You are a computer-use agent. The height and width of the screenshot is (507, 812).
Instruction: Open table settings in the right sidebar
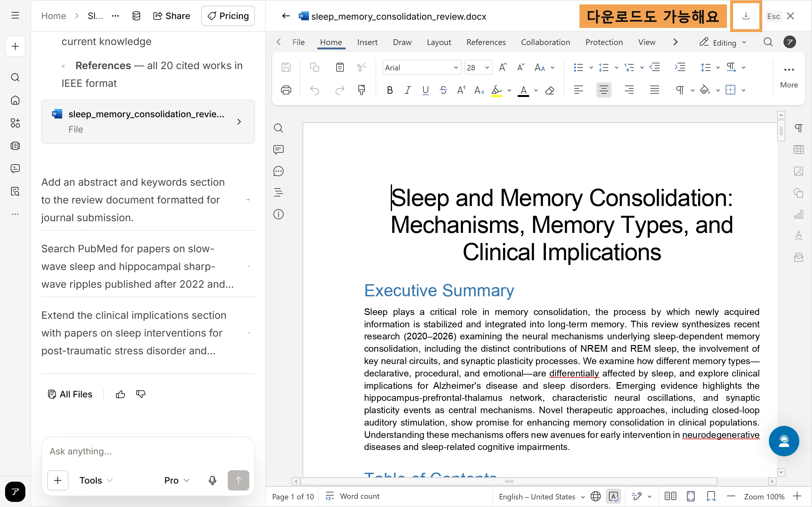tap(799, 150)
